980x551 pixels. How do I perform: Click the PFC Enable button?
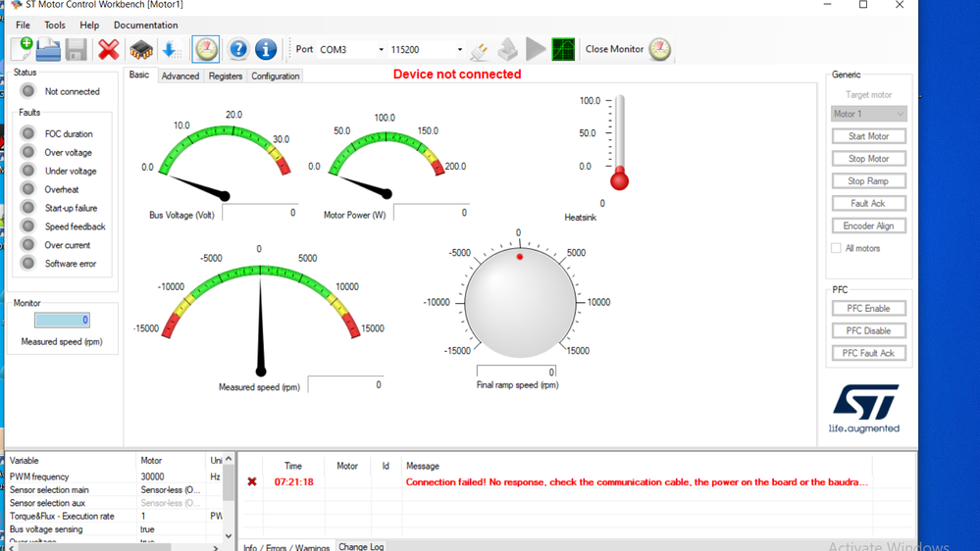(868, 308)
